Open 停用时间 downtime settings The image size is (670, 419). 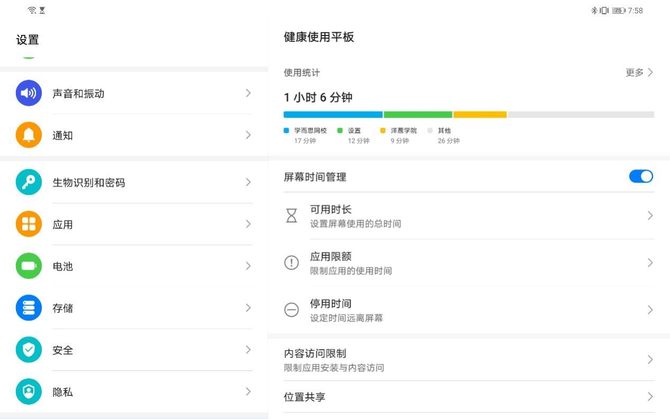click(460, 310)
